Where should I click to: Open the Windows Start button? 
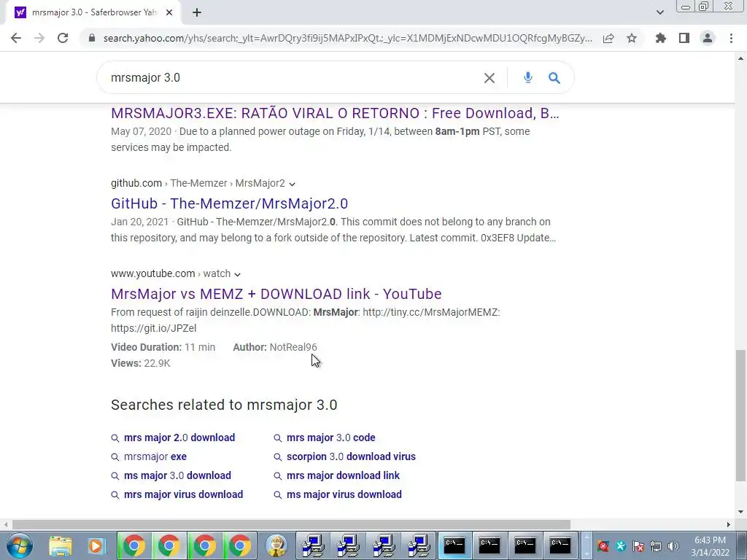pos(19,545)
